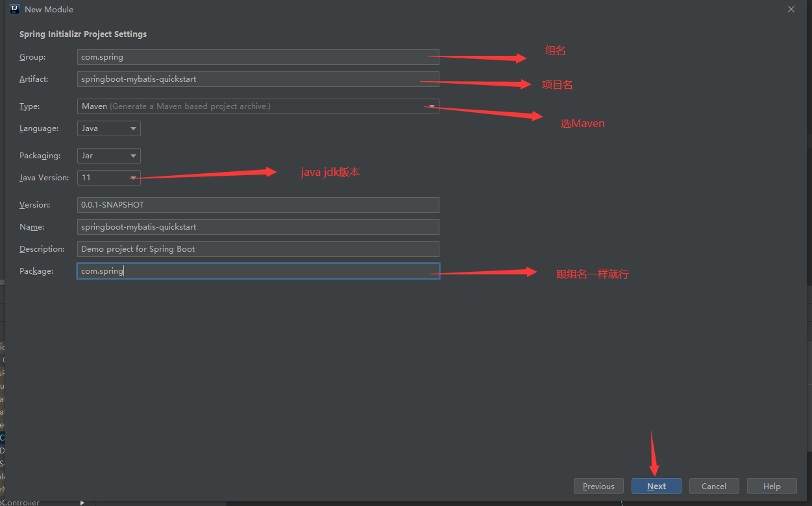Screen dimensions: 812x506
Task: Click the Package field with com.spring
Action: click(x=258, y=271)
